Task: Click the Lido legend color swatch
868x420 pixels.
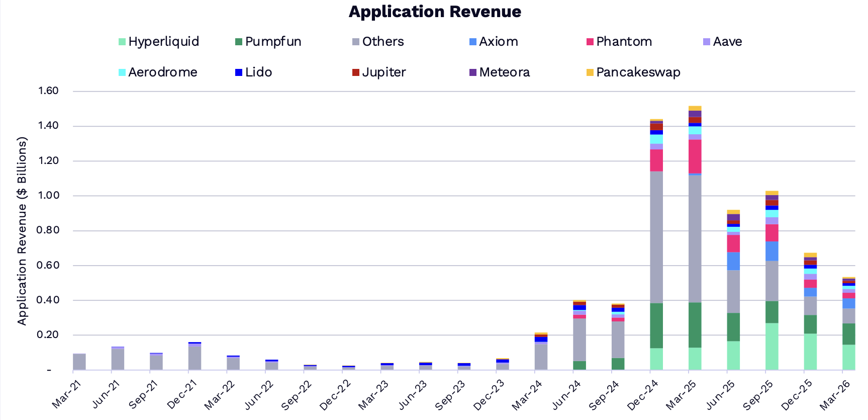Action: (239, 72)
